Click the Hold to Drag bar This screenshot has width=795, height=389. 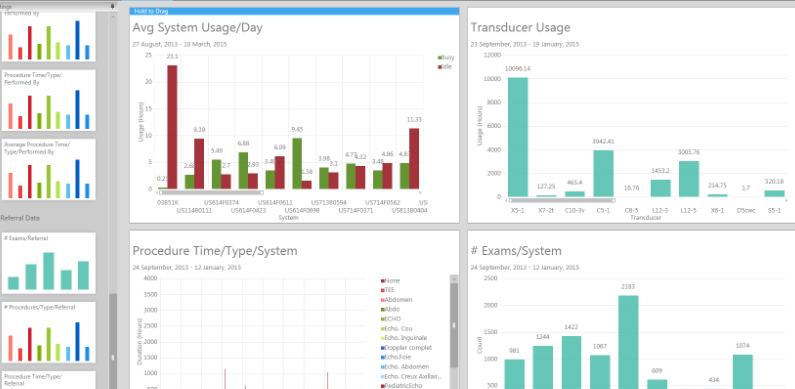click(295, 11)
